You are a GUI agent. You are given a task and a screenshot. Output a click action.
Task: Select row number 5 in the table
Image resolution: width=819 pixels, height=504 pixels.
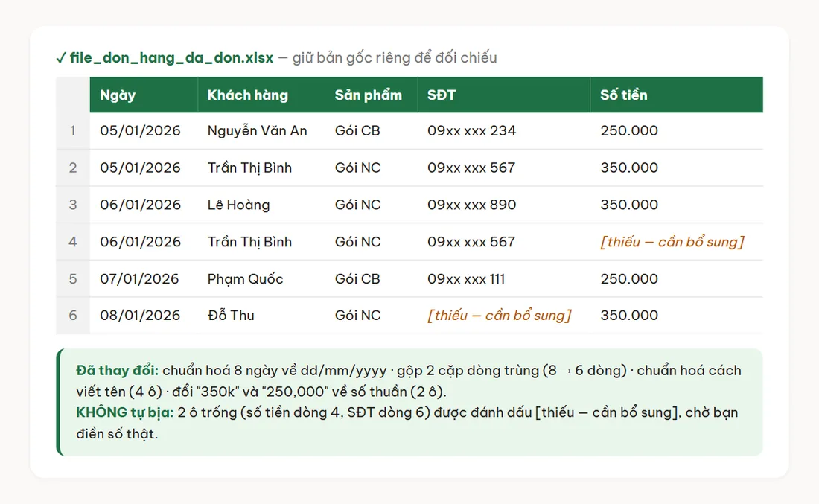coord(73,279)
